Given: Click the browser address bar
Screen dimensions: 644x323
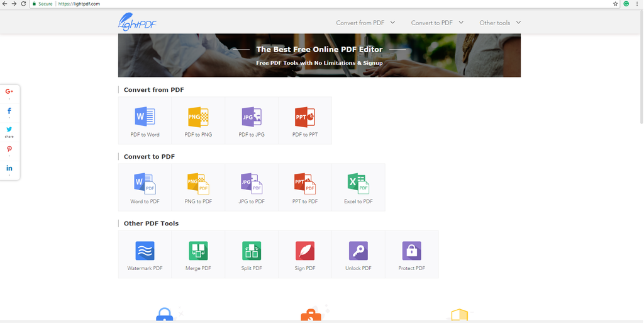Looking at the screenshot, I should click(314, 4).
